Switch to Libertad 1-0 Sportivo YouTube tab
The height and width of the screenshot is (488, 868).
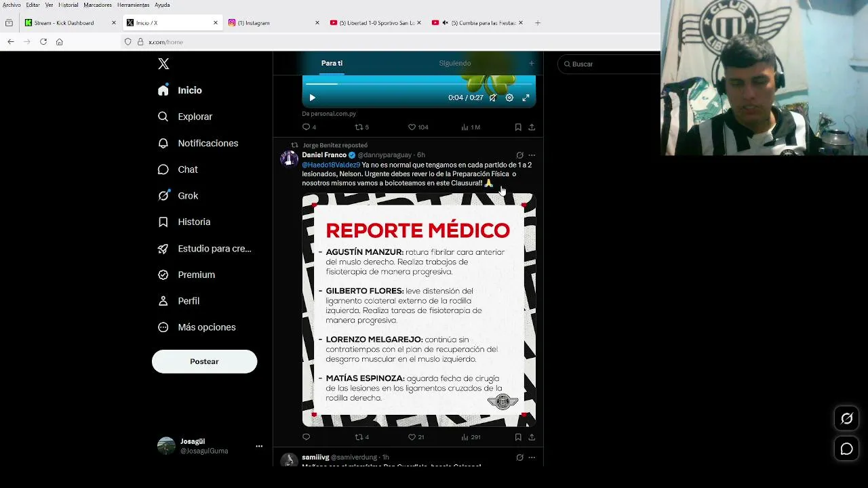376,23
